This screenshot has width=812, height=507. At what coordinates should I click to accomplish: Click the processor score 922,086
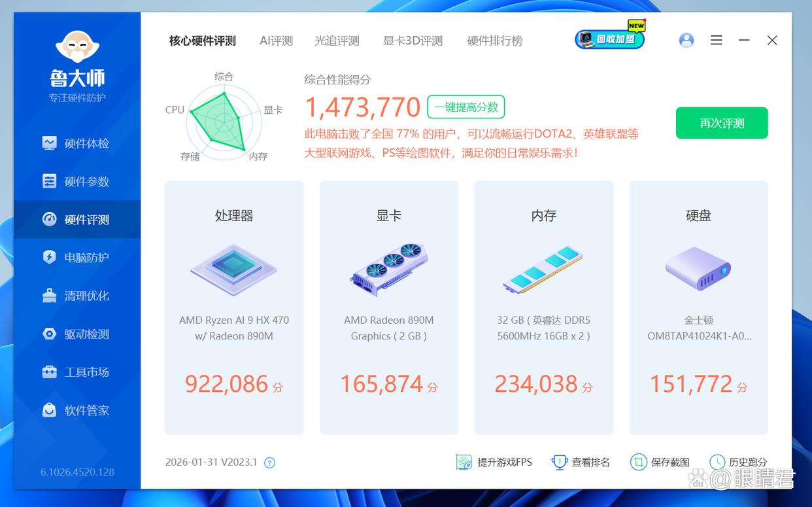point(226,383)
